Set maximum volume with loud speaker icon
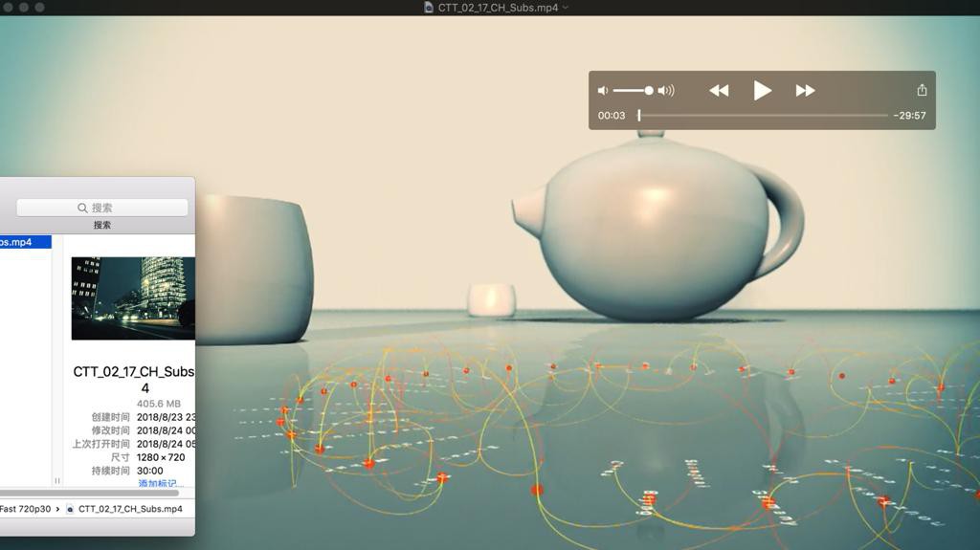This screenshot has width=980, height=550. [666, 91]
